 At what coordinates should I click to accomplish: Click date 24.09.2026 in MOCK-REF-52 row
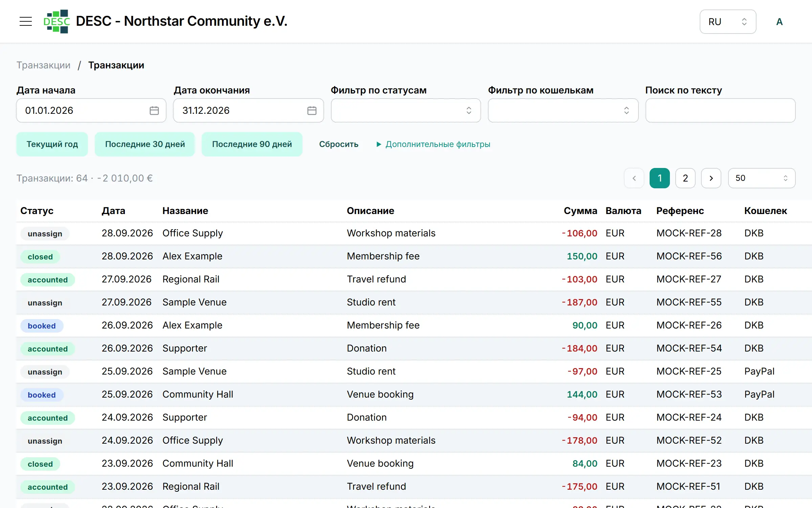click(x=127, y=440)
